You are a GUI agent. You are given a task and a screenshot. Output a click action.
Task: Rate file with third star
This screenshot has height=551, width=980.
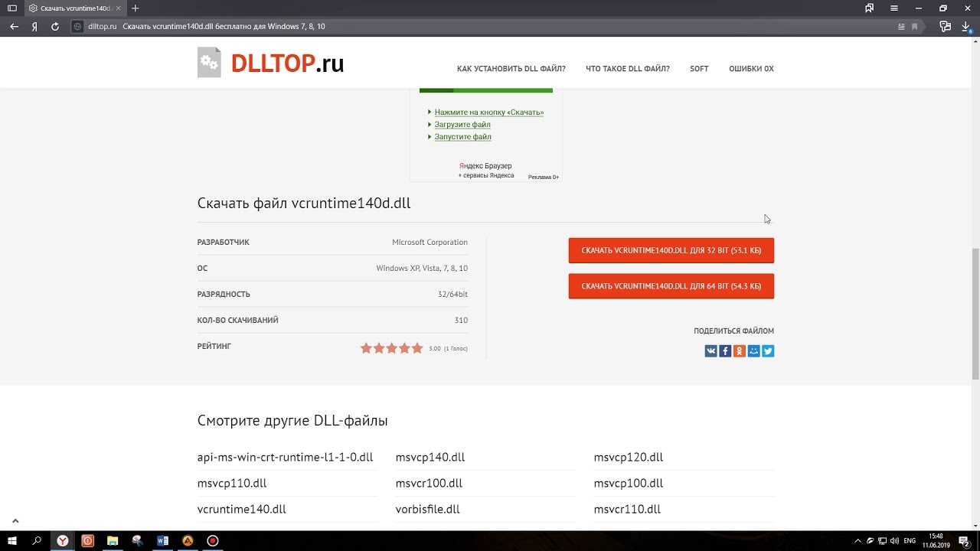pyautogui.click(x=392, y=348)
